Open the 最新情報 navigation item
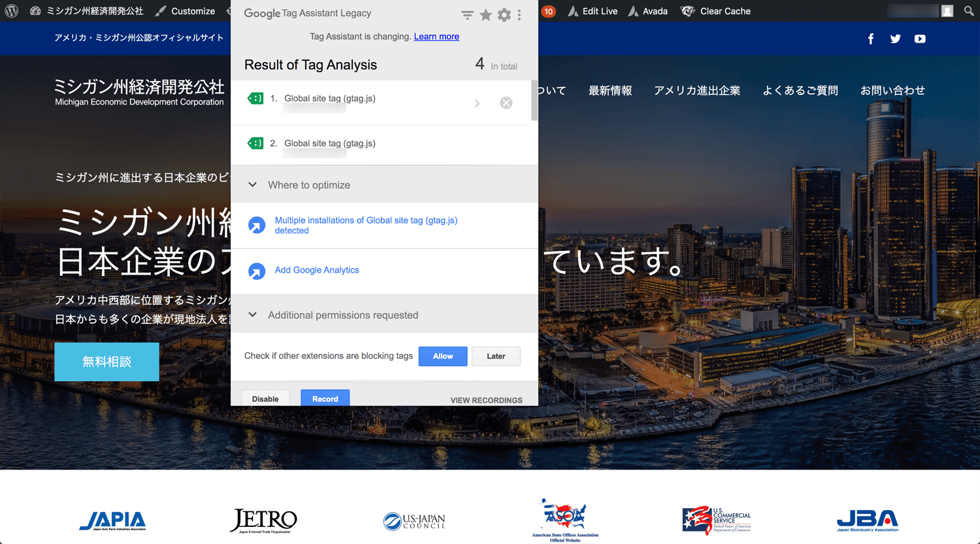 610,90
